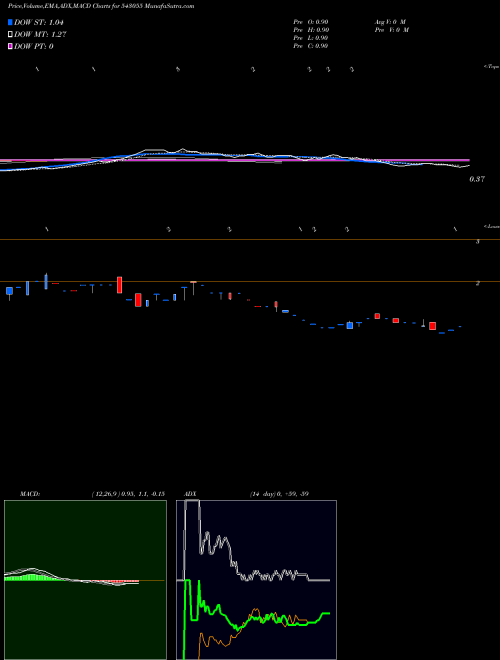Click the MACD panel title label
500x660 pixels.
tap(30, 494)
